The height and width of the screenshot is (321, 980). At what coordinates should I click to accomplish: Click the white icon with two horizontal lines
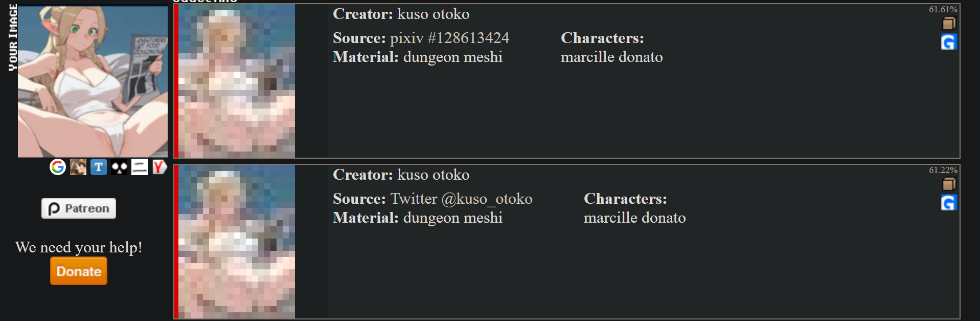click(x=140, y=167)
